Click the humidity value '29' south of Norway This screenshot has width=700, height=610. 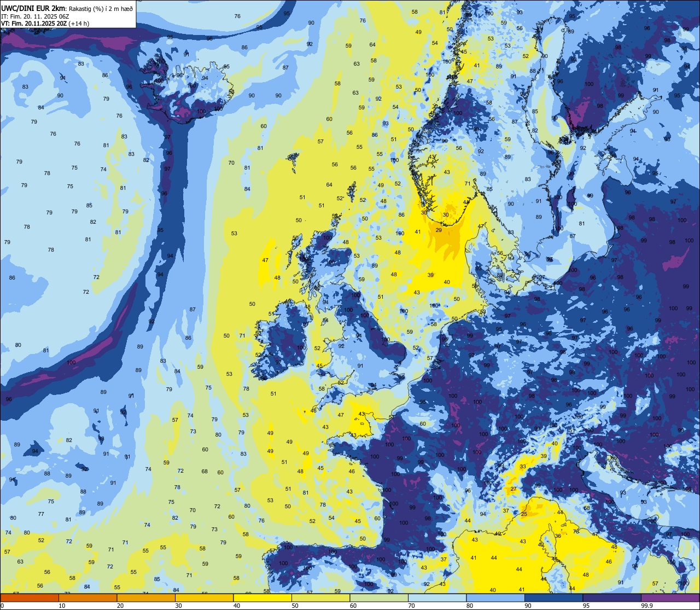(x=439, y=230)
